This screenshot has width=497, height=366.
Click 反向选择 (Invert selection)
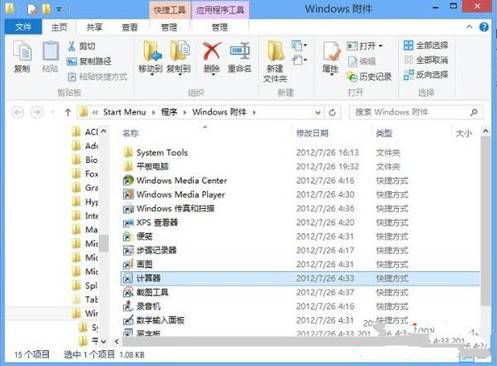[426, 75]
